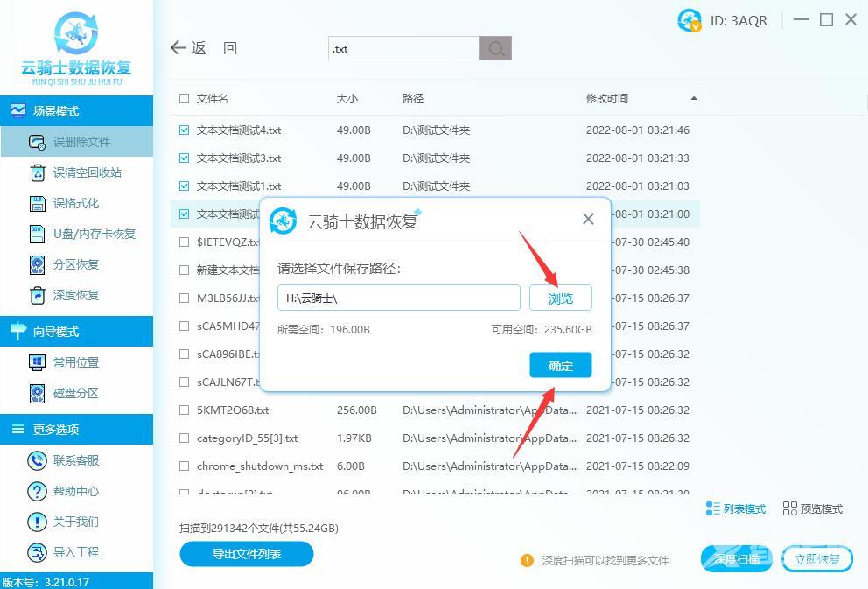
Task: Click the save path input field
Action: point(399,298)
